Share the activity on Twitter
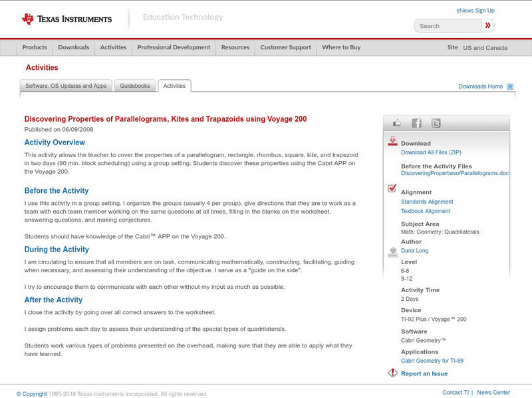Screen dimensions: 532x398 (436, 123)
